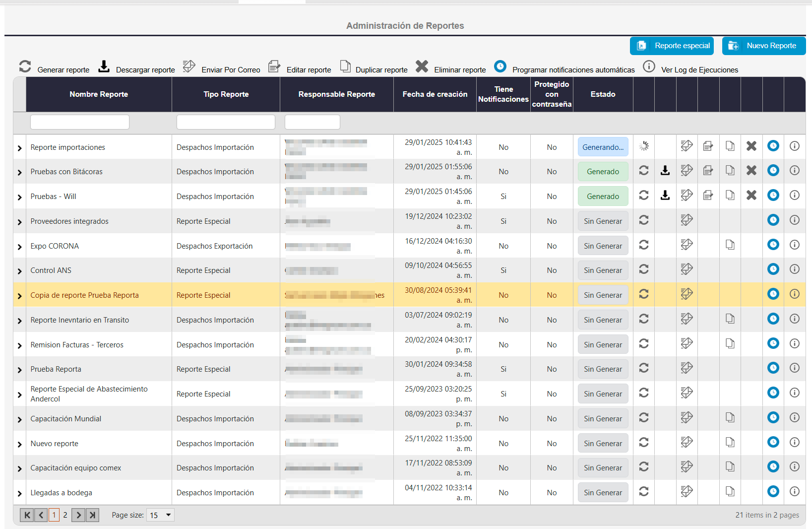Edit the Pruebas con Bitácoras report
This screenshot has height=529, width=812.
point(708,171)
